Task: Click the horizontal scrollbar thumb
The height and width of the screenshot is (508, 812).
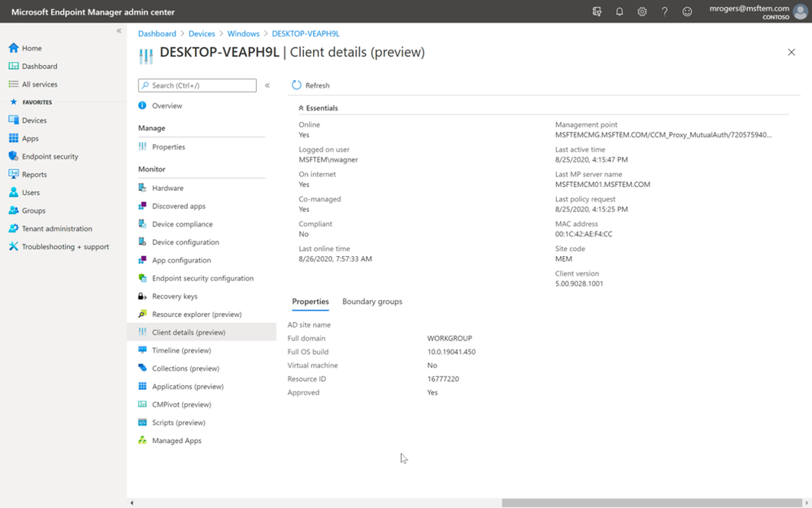Action: point(651,502)
